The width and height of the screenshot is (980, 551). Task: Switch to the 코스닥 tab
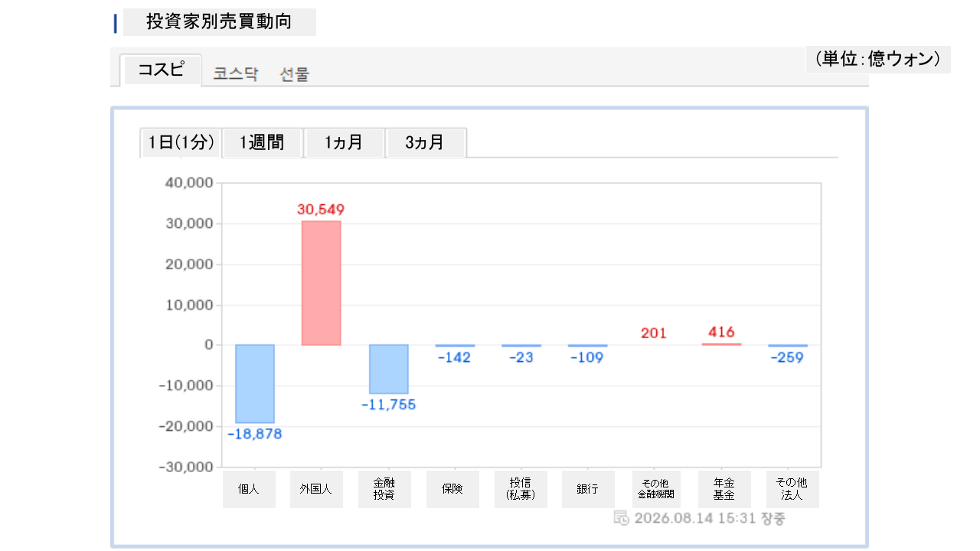click(x=236, y=74)
